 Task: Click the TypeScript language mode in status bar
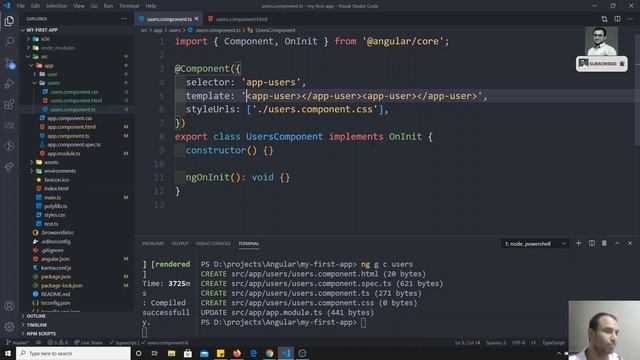point(553,342)
